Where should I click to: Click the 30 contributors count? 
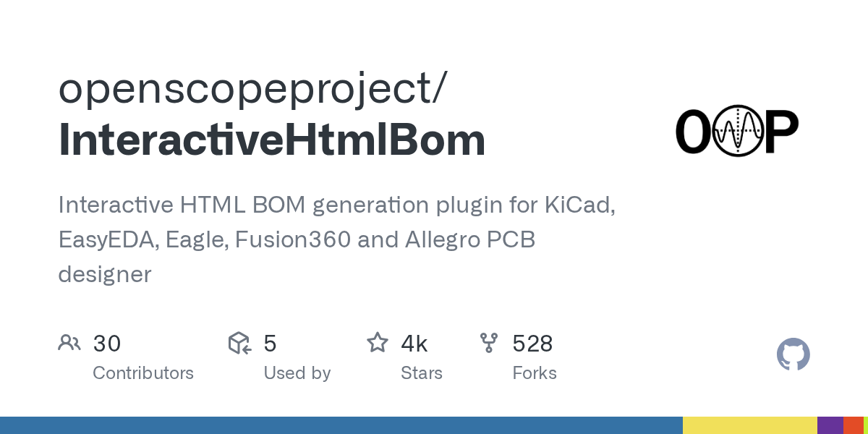(107, 344)
